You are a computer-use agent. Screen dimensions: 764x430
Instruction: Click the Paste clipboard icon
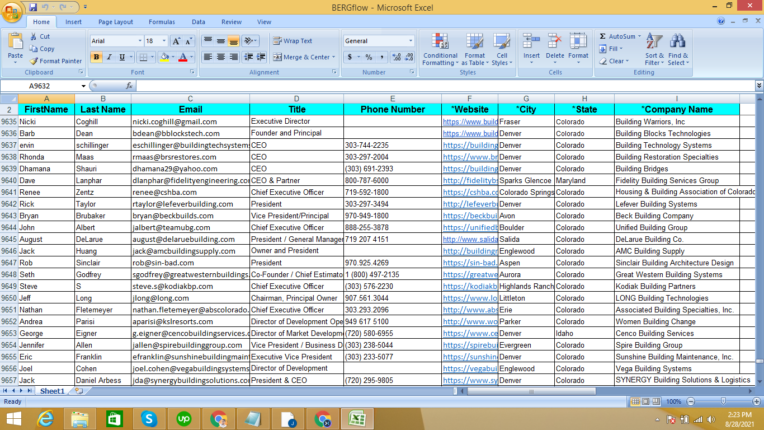click(x=16, y=43)
